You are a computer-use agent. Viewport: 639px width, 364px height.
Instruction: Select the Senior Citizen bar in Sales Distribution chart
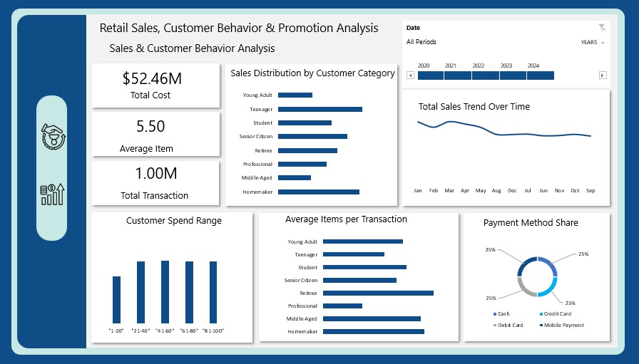click(312, 136)
